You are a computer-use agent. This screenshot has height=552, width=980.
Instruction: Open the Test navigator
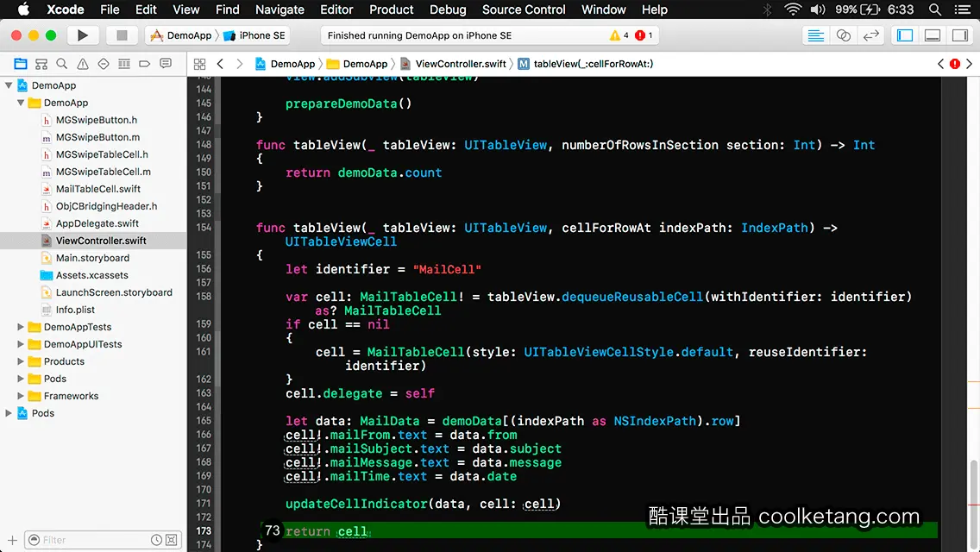104,64
